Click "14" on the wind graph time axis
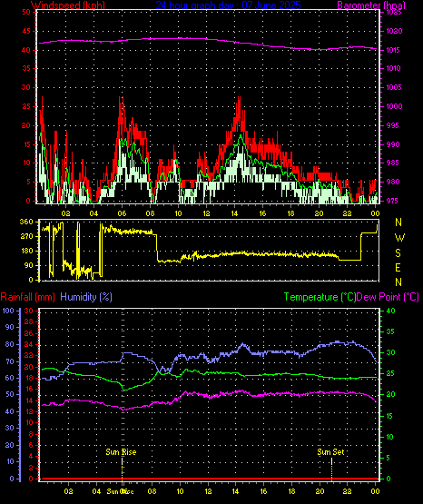Screen dimensions: 423x504 pos(234,213)
